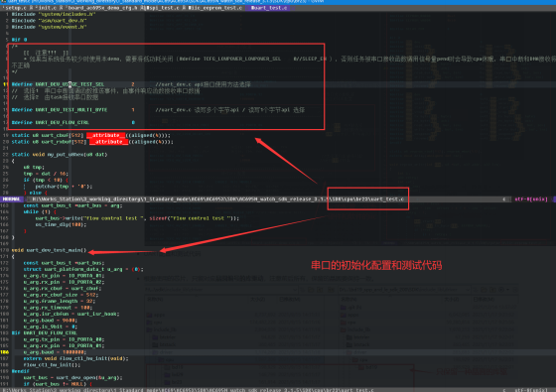556x392 pixels.
Task: Click the "tmp = dat / 16;" line
Action: point(46,174)
